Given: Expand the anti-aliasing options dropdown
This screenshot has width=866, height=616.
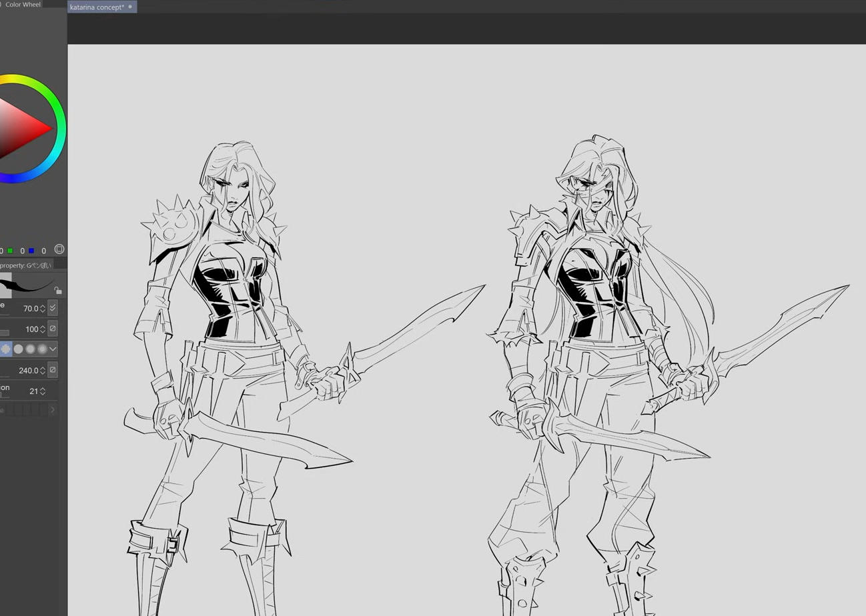Looking at the screenshot, I should [53, 349].
